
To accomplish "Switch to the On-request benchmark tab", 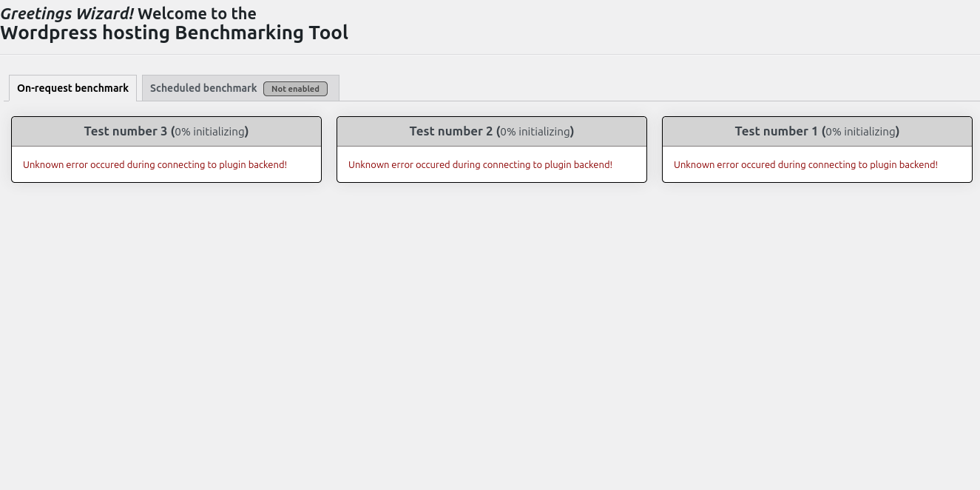I will (72, 88).
